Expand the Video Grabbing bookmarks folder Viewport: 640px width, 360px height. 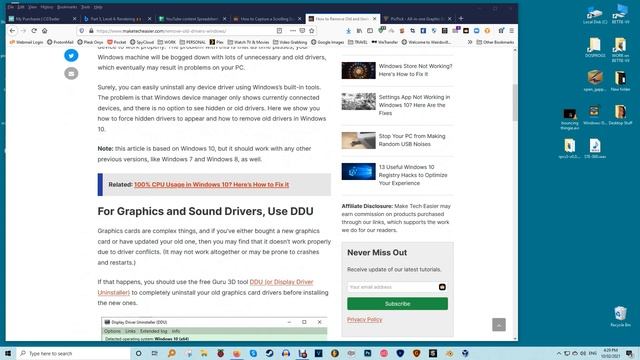pos(290,42)
